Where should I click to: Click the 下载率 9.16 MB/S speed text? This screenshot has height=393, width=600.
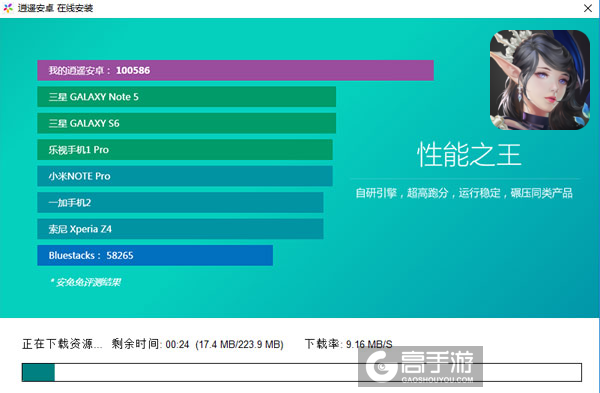pyautogui.click(x=349, y=344)
